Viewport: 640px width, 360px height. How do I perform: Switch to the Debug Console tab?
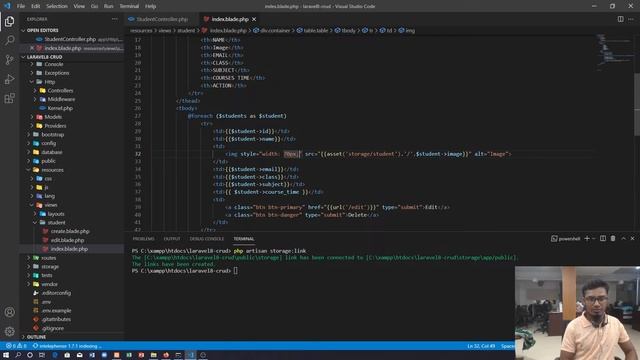(x=207, y=239)
